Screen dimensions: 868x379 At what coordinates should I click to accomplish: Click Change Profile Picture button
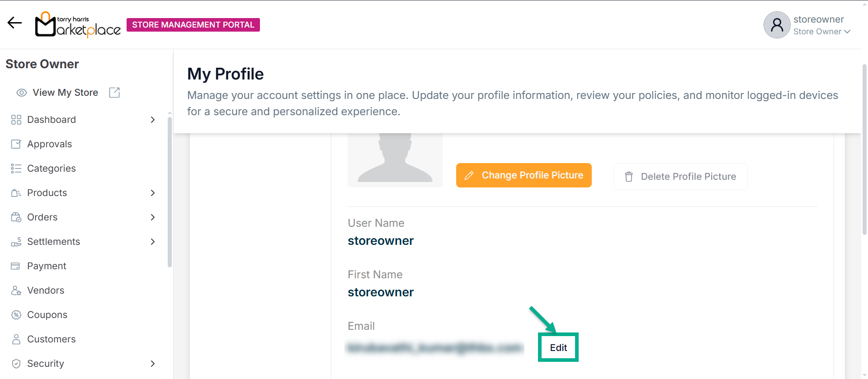[524, 175]
